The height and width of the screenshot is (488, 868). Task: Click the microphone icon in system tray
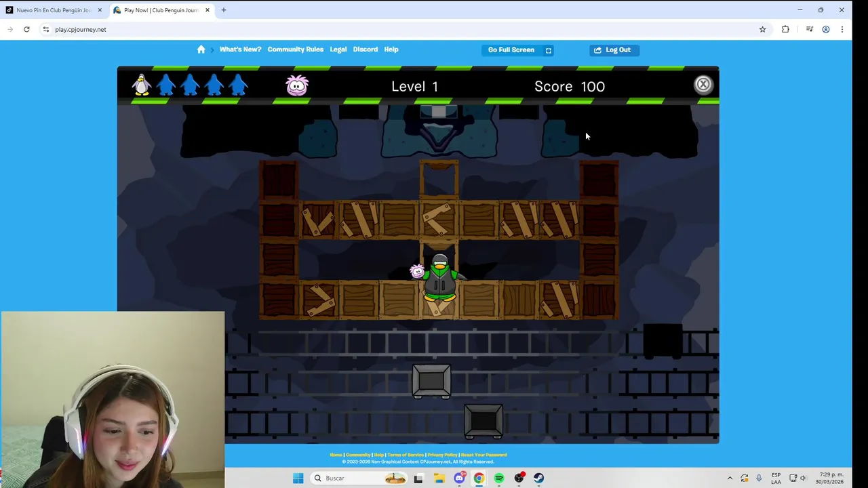tap(759, 479)
